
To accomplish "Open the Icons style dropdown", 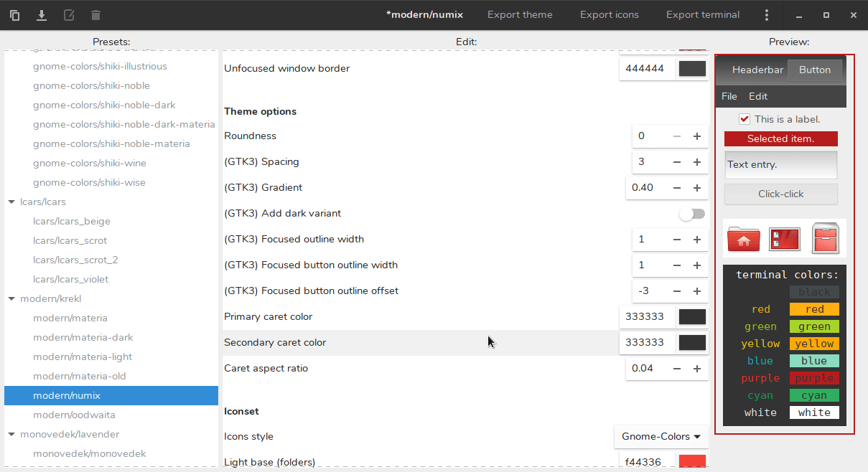I will (x=661, y=436).
